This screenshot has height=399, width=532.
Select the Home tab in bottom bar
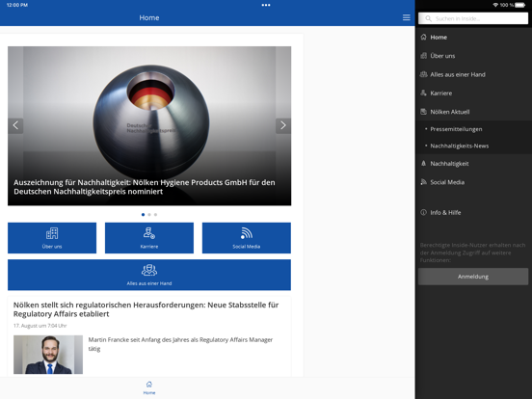[149, 387]
